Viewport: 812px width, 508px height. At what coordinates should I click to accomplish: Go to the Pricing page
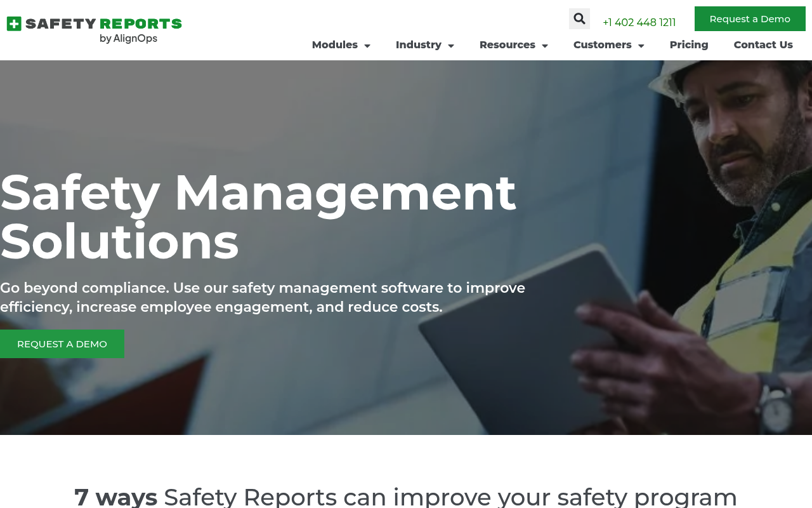coord(689,45)
